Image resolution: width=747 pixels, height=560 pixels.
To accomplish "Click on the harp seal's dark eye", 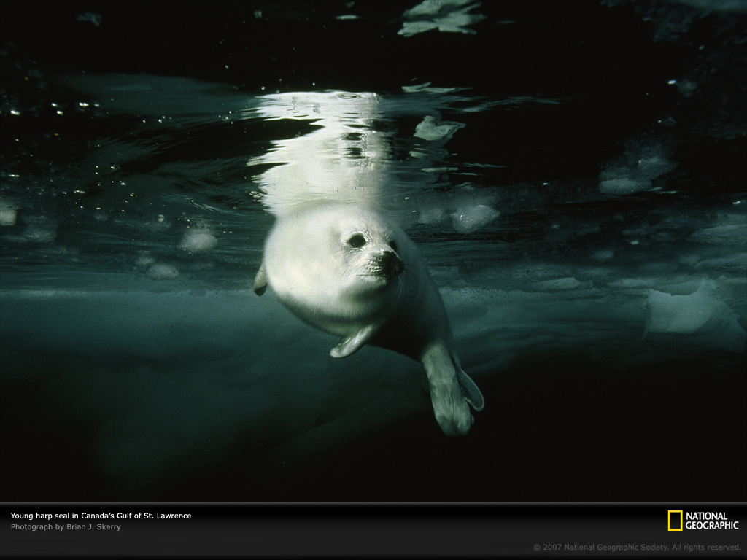I will 357,240.
